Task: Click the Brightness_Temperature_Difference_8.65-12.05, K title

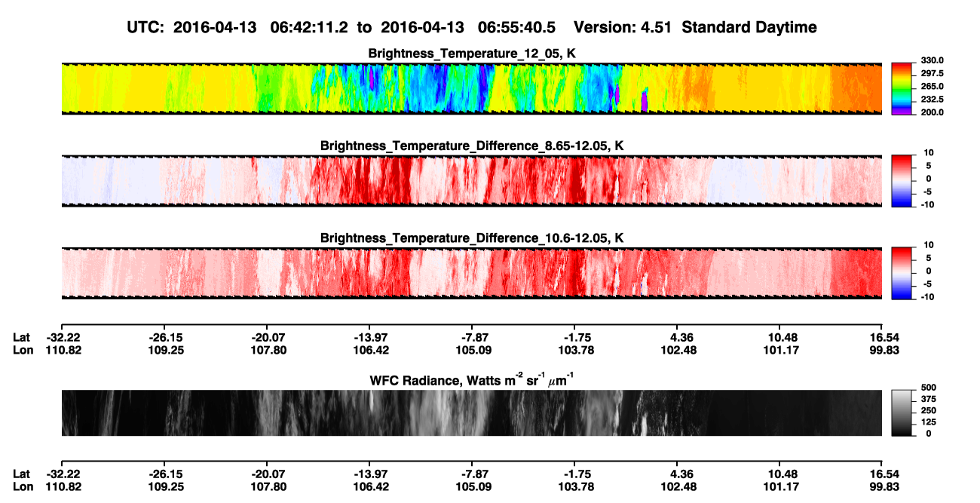Action: (x=472, y=146)
